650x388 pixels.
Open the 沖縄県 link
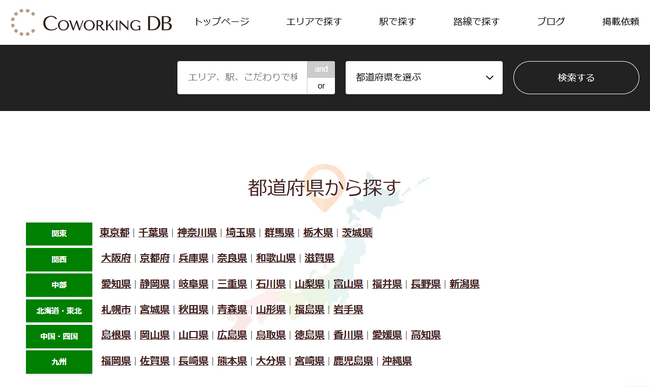click(x=397, y=361)
